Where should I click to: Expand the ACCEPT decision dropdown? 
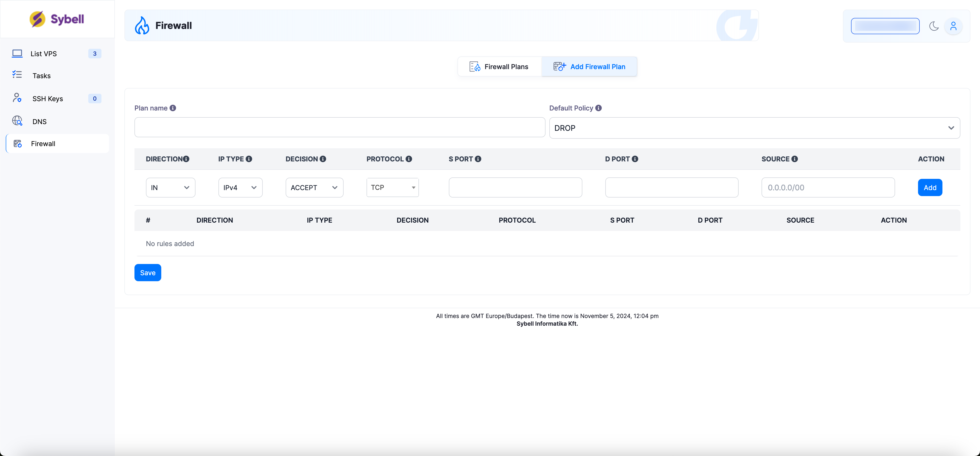[314, 187]
